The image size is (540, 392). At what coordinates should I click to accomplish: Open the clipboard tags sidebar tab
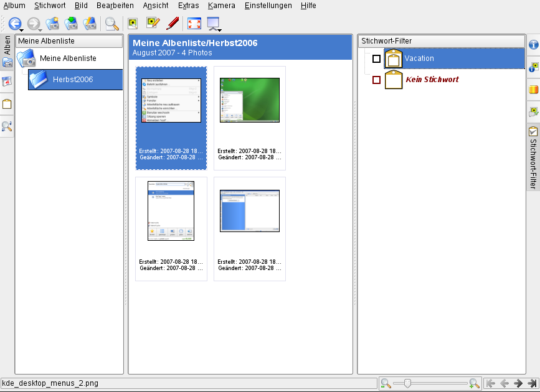[x=7, y=104]
